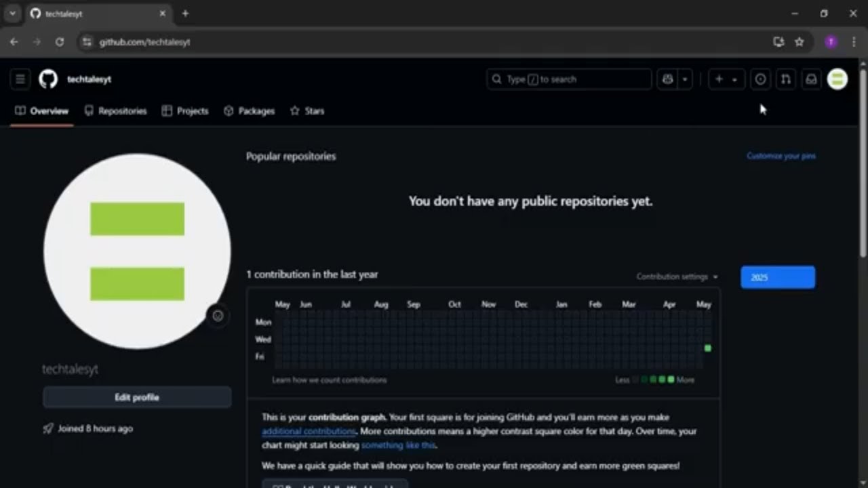This screenshot has height=488, width=868.
Task: Bookmark this page with the star icon
Action: (800, 42)
